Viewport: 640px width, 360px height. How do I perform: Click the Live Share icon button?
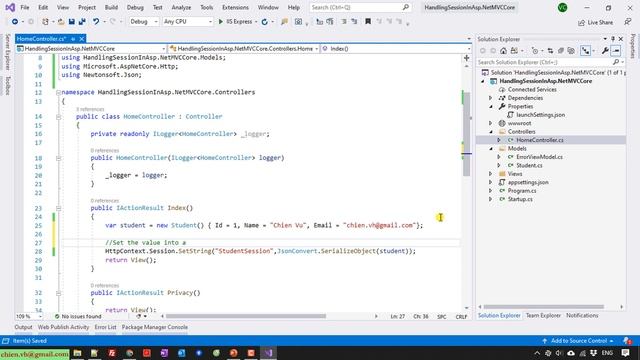coord(596,22)
